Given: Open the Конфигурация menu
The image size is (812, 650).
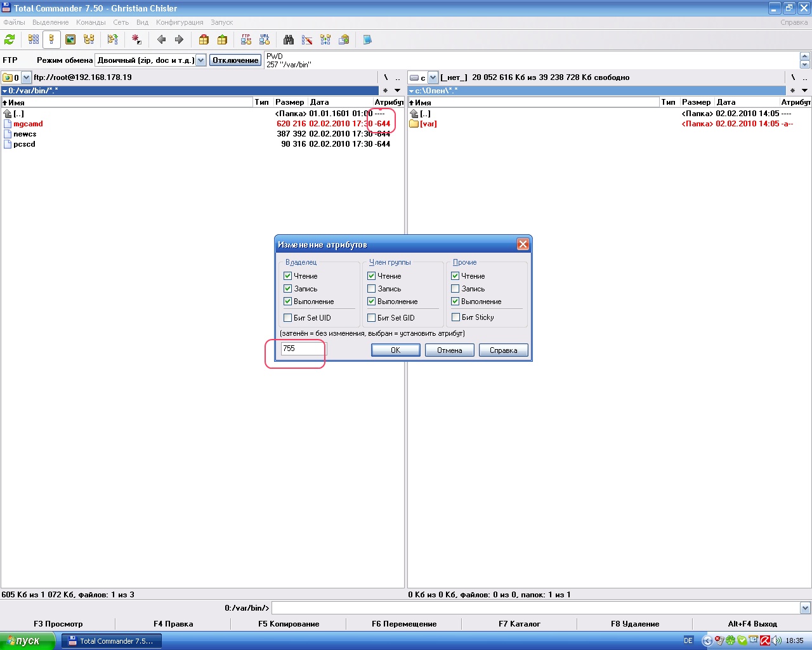Looking at the screenshot, I should (x=180, y=22).
